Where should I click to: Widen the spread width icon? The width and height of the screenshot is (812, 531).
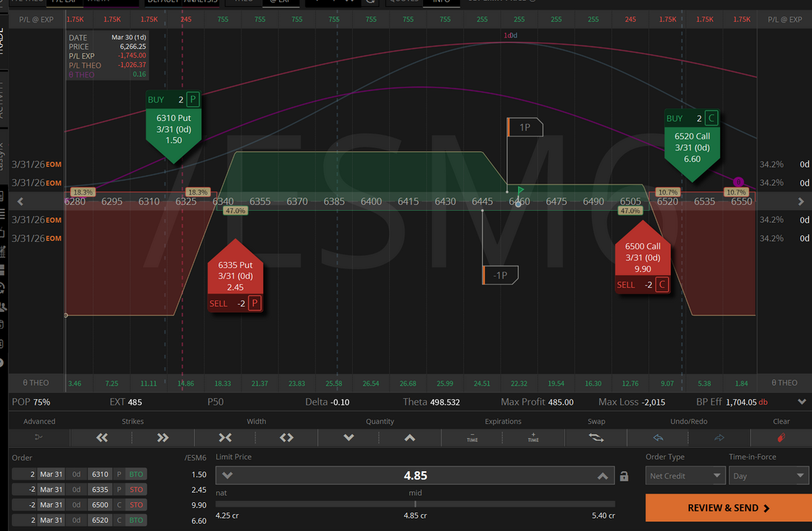point(286,437)
